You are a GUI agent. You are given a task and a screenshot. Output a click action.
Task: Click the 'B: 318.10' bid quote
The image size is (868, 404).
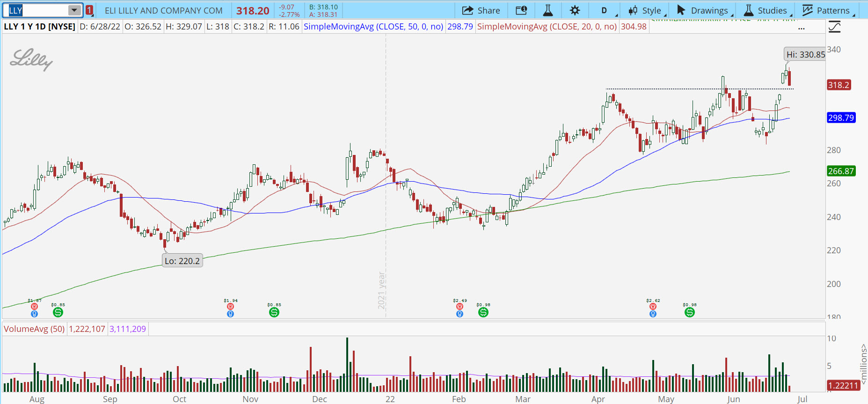(323, 7)
